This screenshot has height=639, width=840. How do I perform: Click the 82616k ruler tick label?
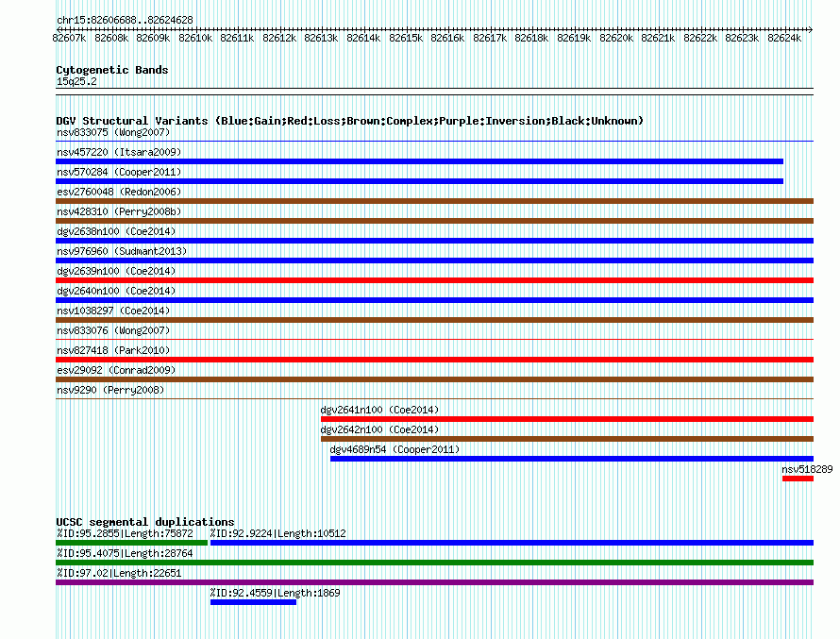pyautogui.click(x=447, y=38)
